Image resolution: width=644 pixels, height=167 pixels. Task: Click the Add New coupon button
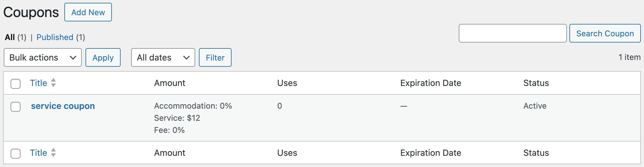[x=88, y=12]
